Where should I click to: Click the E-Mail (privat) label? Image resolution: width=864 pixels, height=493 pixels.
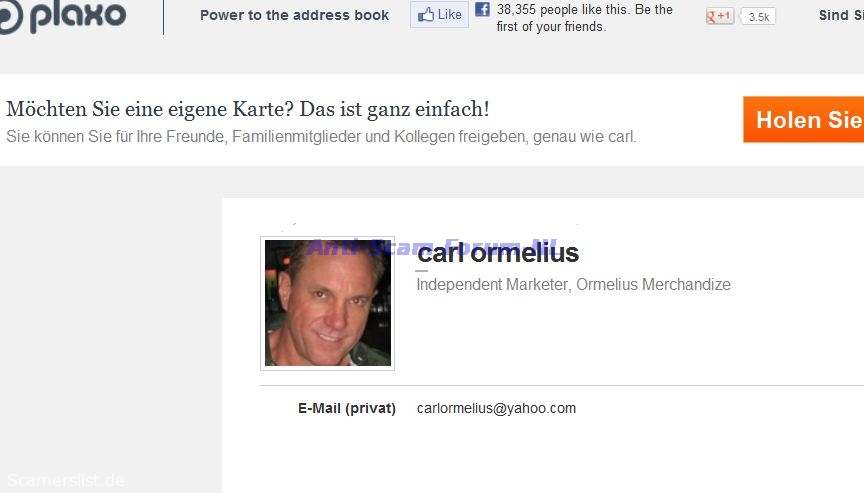coord(347,408)
